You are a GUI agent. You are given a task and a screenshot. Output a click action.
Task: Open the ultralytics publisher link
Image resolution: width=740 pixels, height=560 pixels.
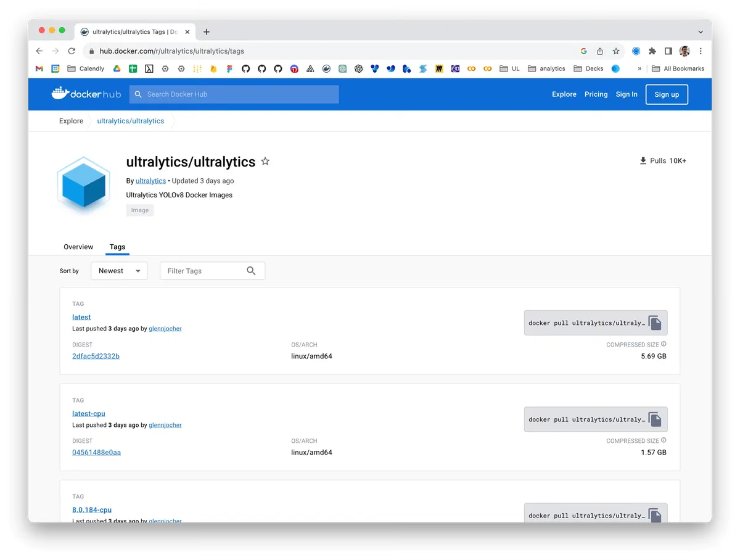point(150,181)
